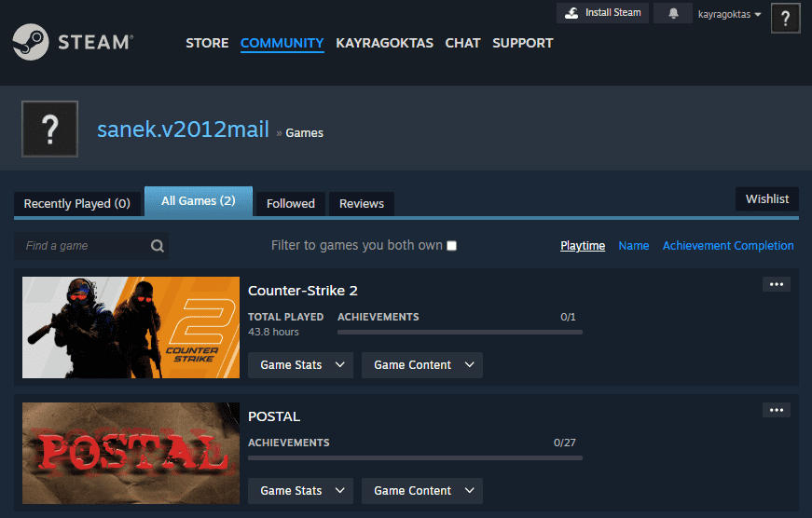Viewport: 812px width, 518px height.
Task: Open the notifications bell icon
Action: pos(673,13)
